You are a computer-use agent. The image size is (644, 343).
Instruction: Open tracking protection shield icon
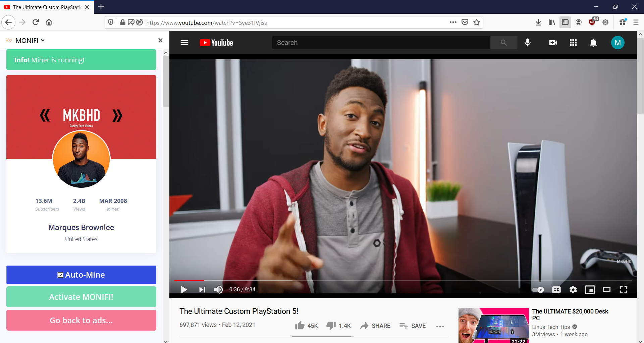click(x=111, y=22)
